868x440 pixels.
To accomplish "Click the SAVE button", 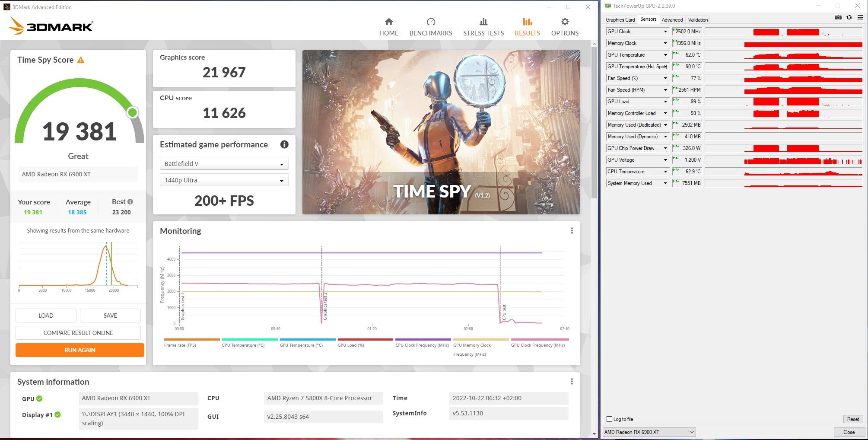I will (x=110, y=316).
